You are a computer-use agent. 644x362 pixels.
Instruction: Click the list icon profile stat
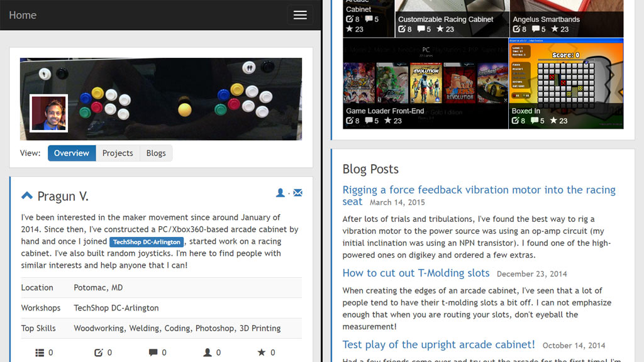(40, 353)
